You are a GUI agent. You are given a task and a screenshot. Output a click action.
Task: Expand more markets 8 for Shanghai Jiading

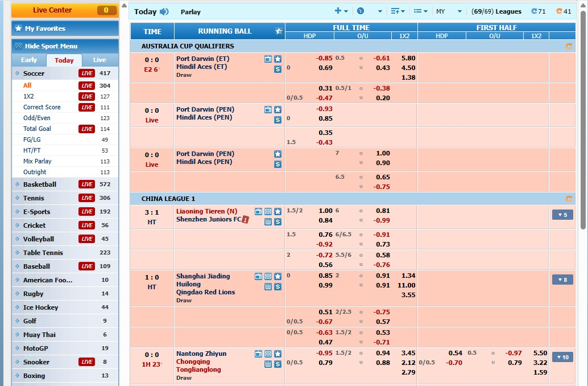tap(562, 280)
